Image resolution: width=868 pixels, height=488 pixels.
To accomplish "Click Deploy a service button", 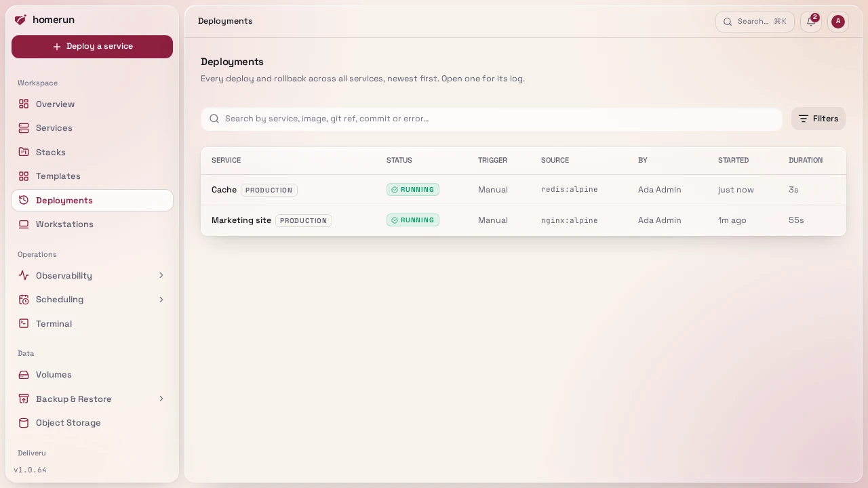I will tap(92, 47).
